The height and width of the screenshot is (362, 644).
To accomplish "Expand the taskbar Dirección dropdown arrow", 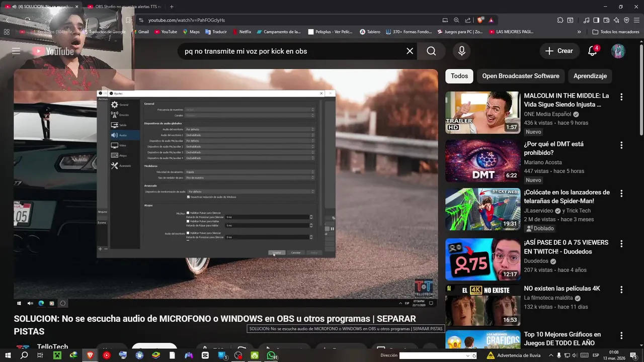I will [x=468, y=355].
